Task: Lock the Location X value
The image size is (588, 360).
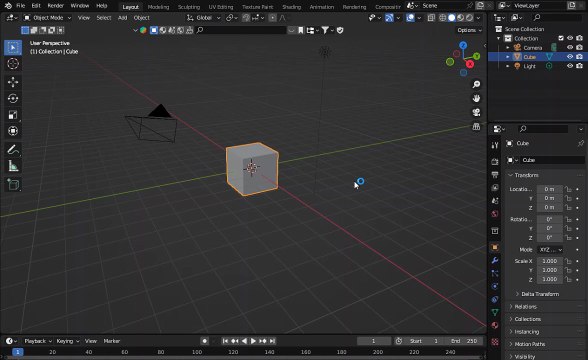Action: (x=568, y=189)
